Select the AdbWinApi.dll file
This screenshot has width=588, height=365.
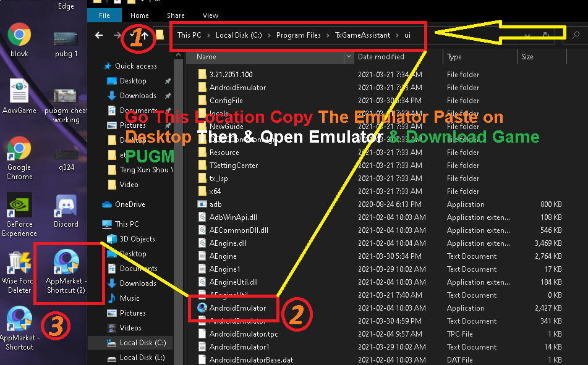point(233,217)
